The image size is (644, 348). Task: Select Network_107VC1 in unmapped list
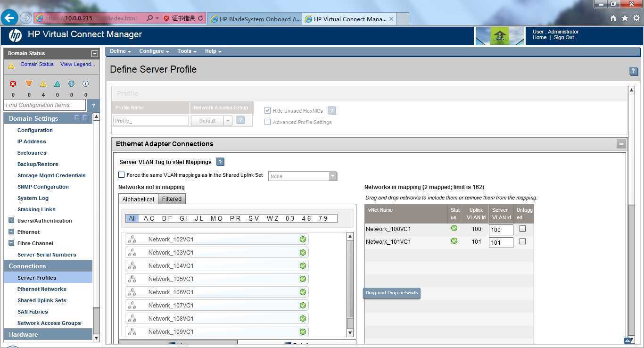tap(216, 305)
